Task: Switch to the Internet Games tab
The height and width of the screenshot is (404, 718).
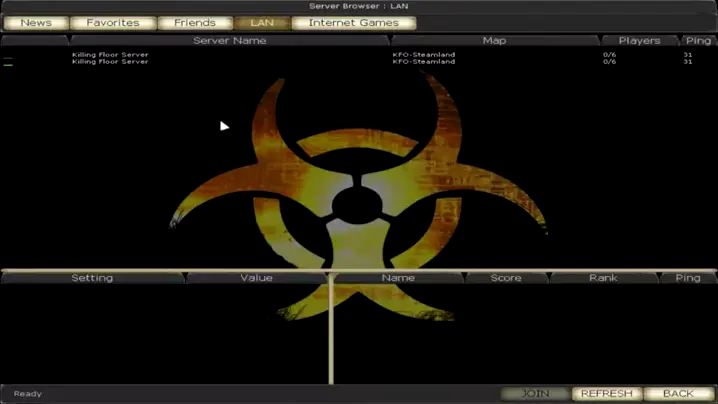Action: [x=353, y=22]
